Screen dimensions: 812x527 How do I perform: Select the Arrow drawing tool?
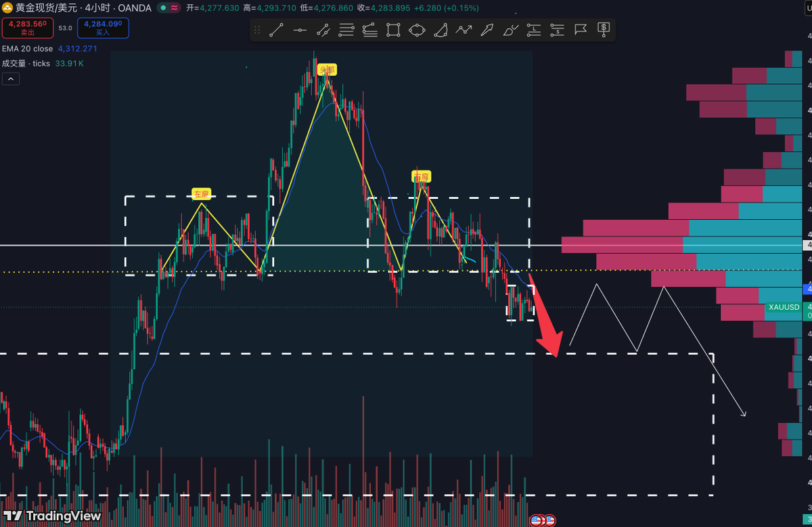[x=487, y=29]
